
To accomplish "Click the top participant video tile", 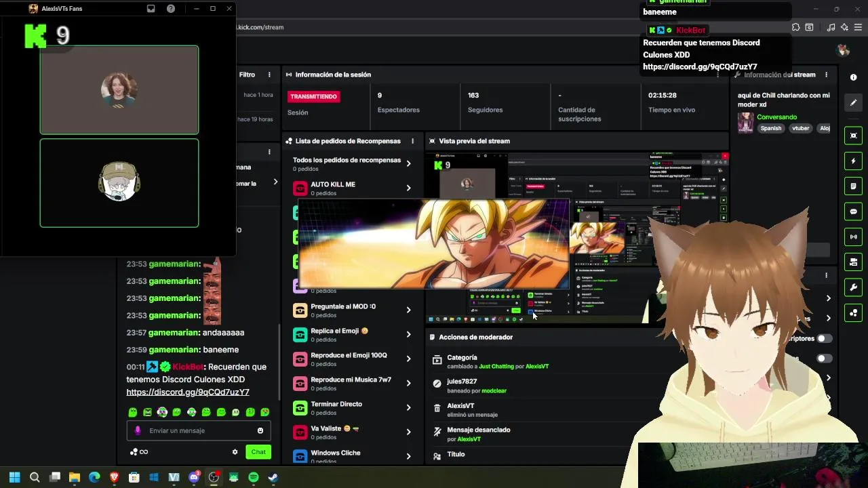I will (x=119, y=89).
